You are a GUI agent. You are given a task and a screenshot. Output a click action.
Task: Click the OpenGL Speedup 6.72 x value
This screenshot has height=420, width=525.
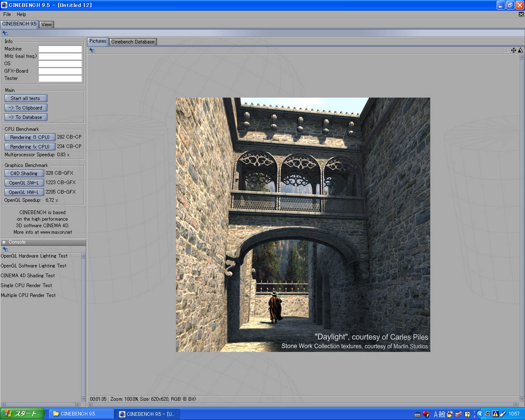[x=52, y=200]
